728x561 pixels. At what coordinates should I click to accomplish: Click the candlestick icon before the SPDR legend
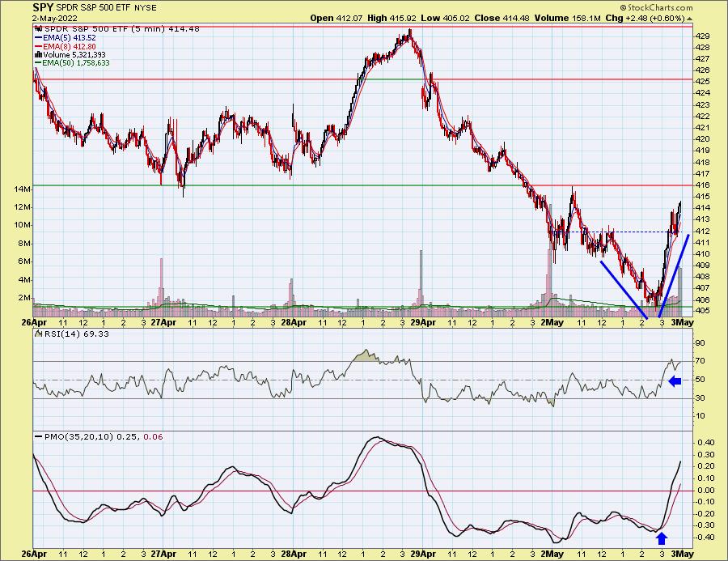pos(39,29)
